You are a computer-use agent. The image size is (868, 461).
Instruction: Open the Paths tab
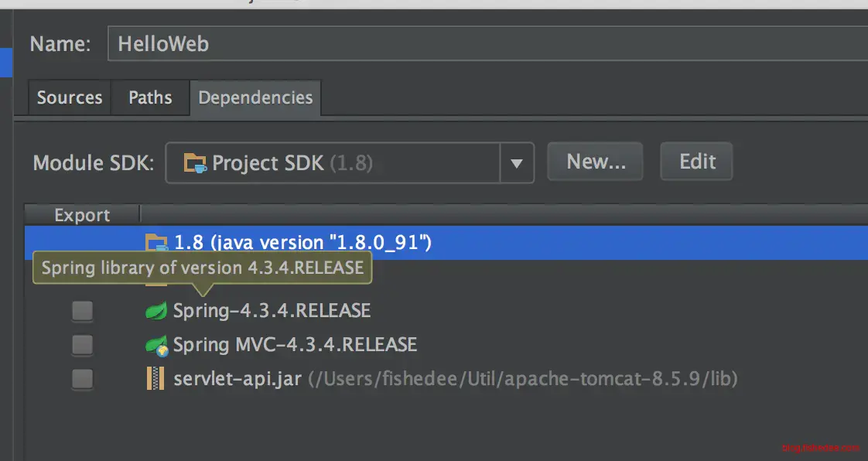[x=150, y=97]
